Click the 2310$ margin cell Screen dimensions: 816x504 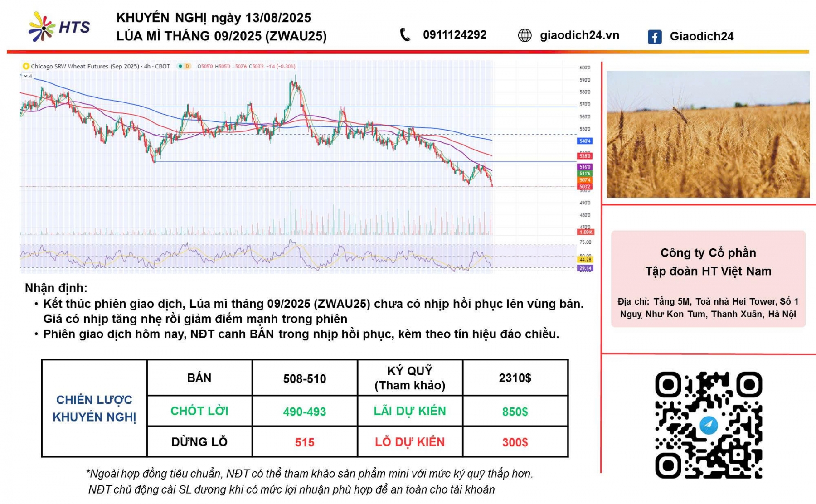[515, 378]
